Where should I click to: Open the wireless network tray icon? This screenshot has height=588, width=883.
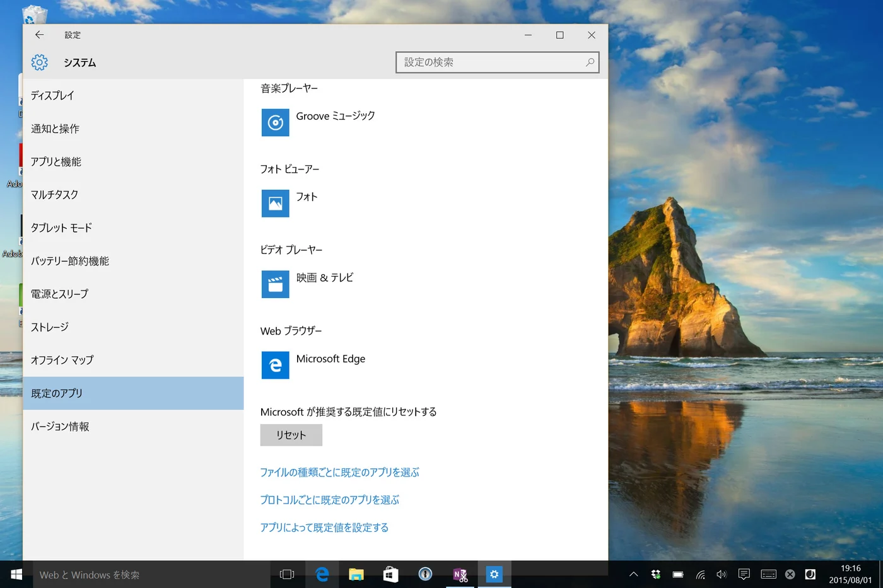point(700,574)
